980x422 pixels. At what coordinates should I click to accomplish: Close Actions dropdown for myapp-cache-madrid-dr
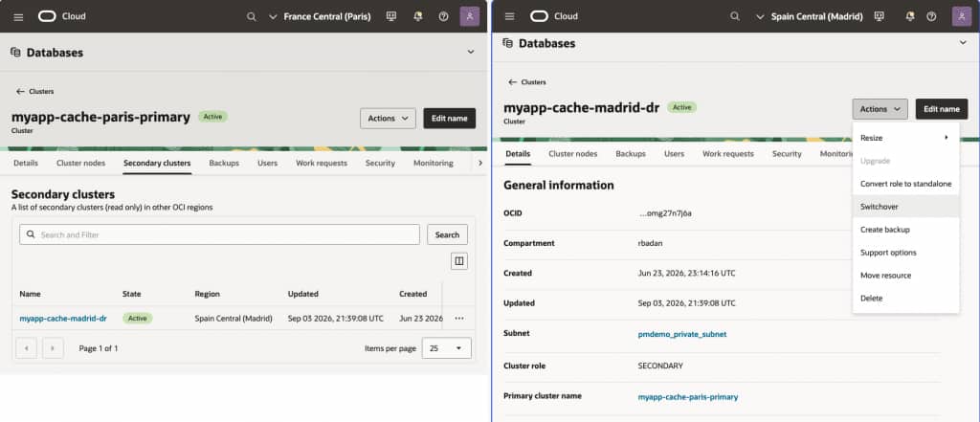(x=880, y=109)
